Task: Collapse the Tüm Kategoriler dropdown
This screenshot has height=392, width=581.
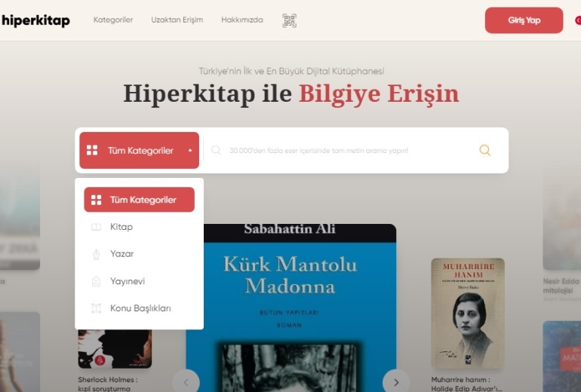Action: coord(140,150)
